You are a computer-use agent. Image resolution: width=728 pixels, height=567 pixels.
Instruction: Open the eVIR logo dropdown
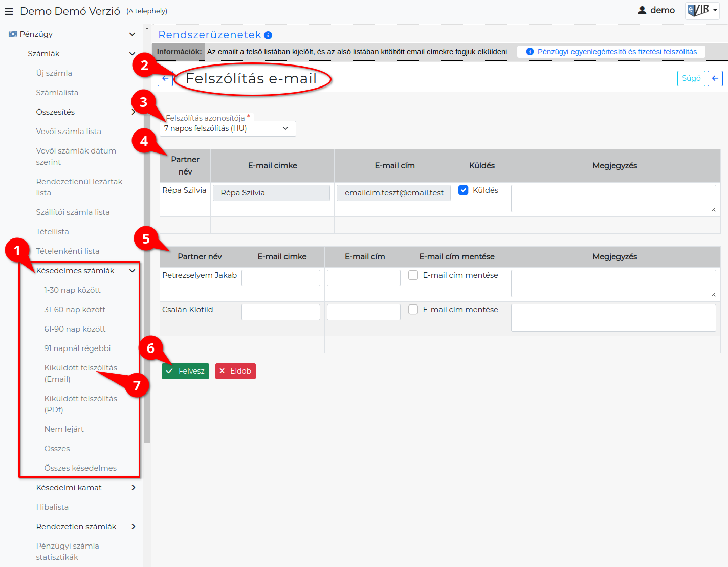coord(702,10)
